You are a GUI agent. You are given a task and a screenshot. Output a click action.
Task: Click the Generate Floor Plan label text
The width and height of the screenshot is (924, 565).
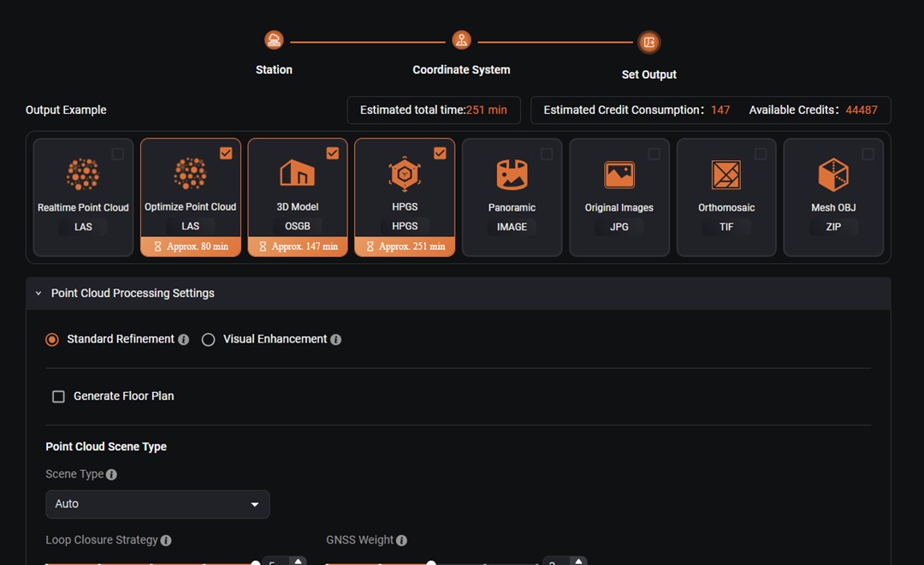tap(124, 396)
